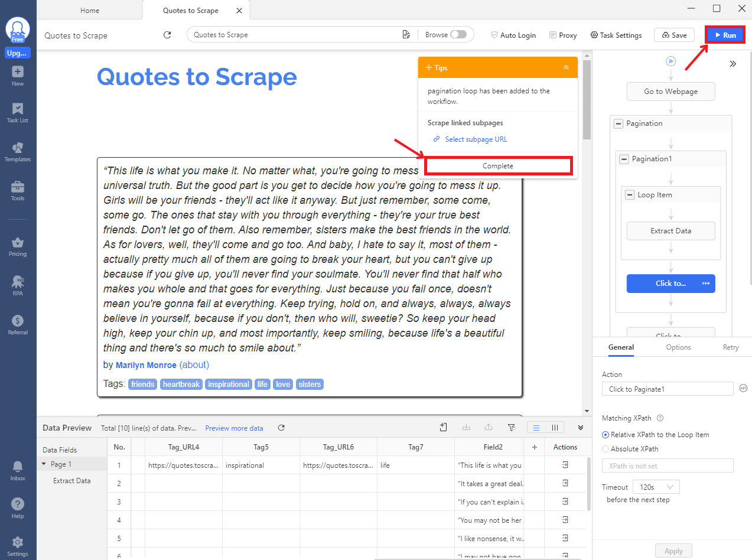The width and height of the screenshot is (752, 560).
Task: Open the Timeout 120s dropdown
Action: 656,487
